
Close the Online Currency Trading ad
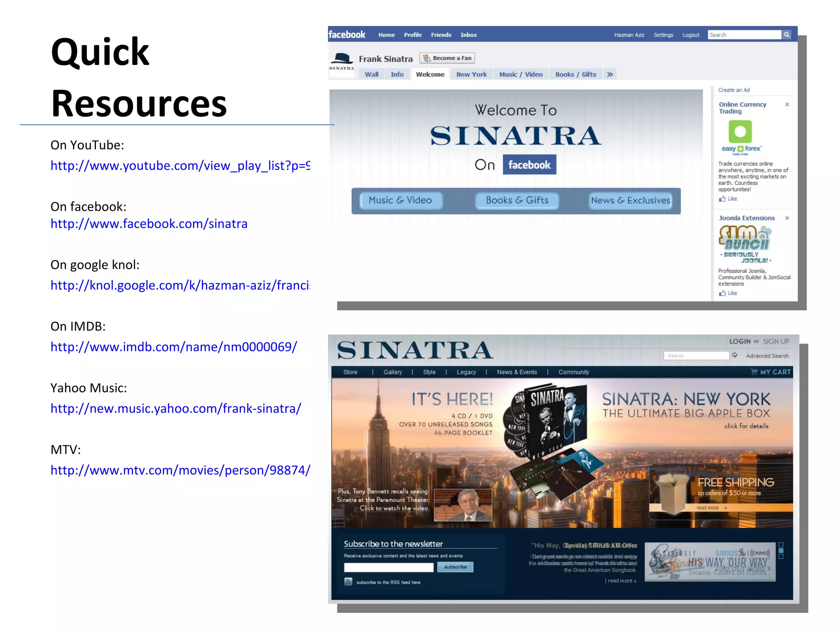tap(787, 105)
